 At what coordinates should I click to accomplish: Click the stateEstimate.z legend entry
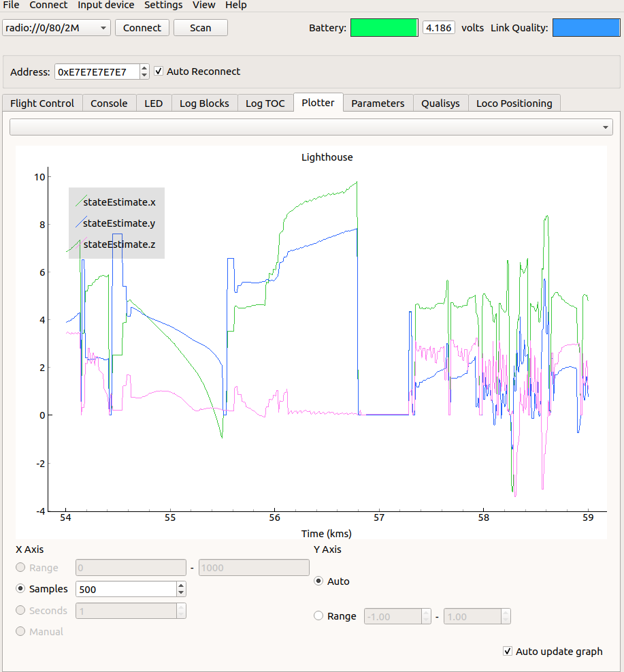tap(119, 244)
